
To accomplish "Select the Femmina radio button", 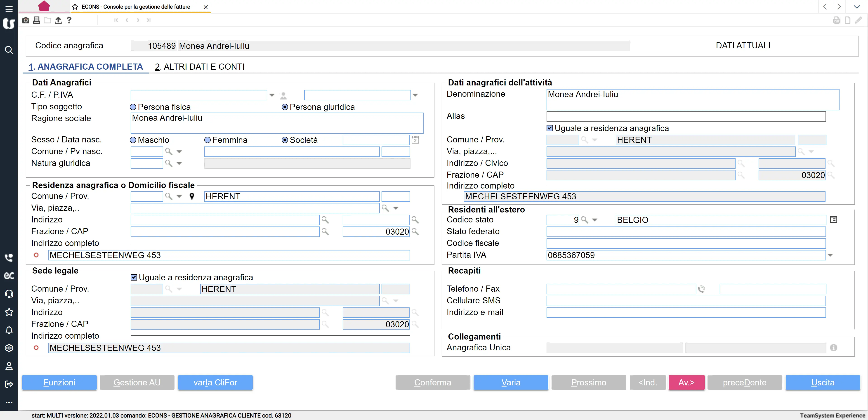I will click(208, 140).
